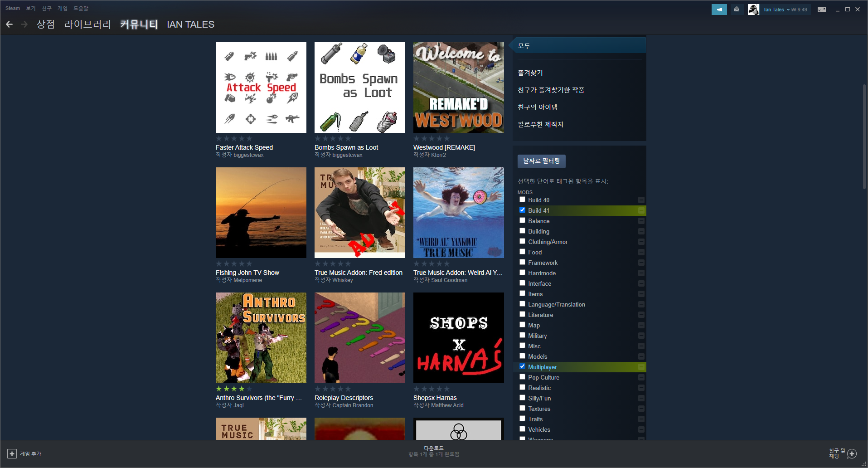
Task: Open Fishing John TV Show thumbnail
Action: [261, 213]
